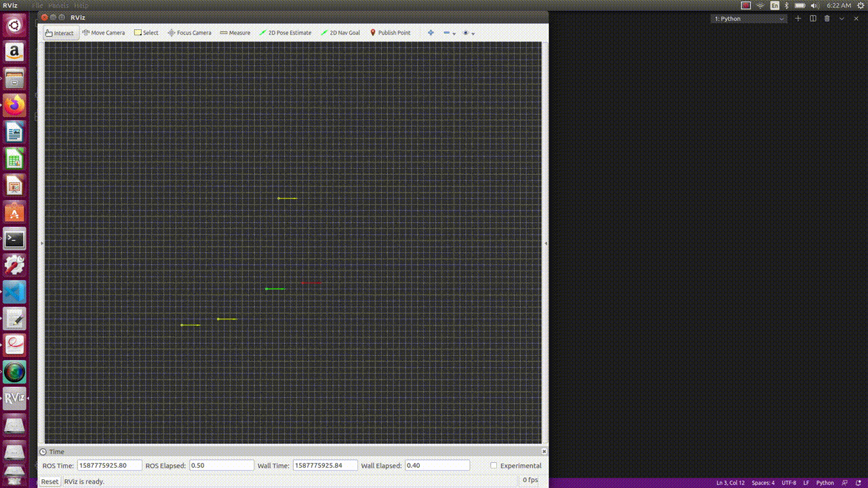868x488 pixels.
Task: Click the '0 fps' readout
Action: pyautogui.click(x=530, y=481)
